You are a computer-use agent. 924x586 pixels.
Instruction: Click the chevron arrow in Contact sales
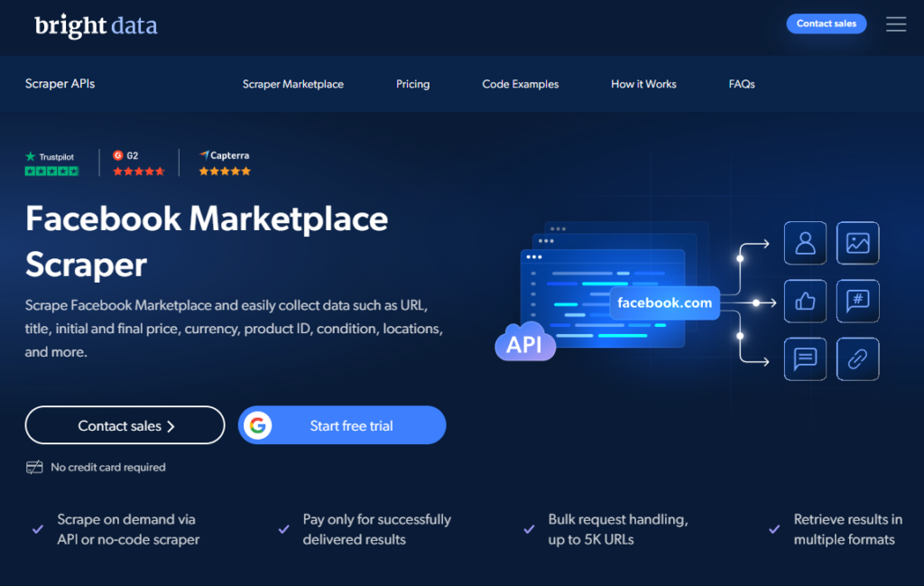click(x=171, y=426)
